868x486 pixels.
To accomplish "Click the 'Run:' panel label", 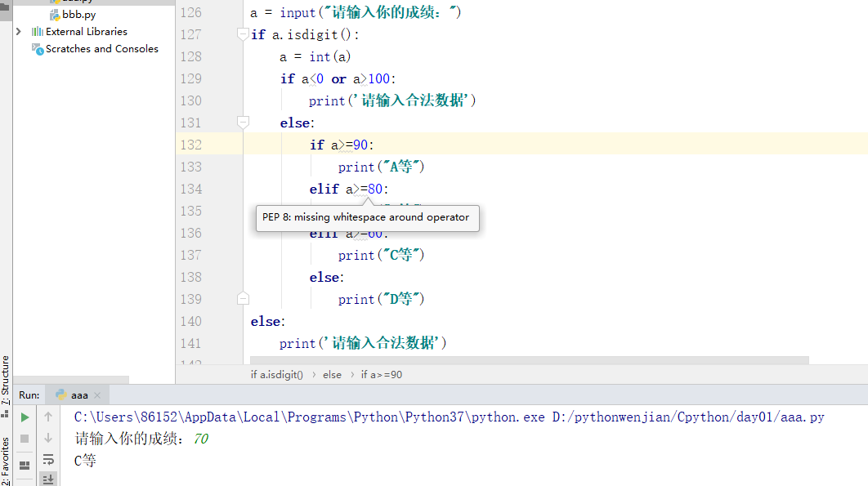I will coord(29,395).
